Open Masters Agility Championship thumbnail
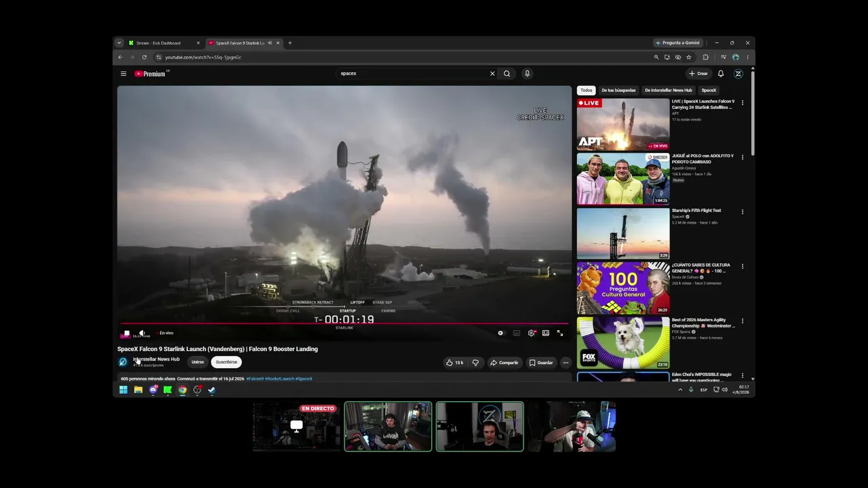Screen dimensions: 868x488 pyautogui.click(x=623, y=343)
